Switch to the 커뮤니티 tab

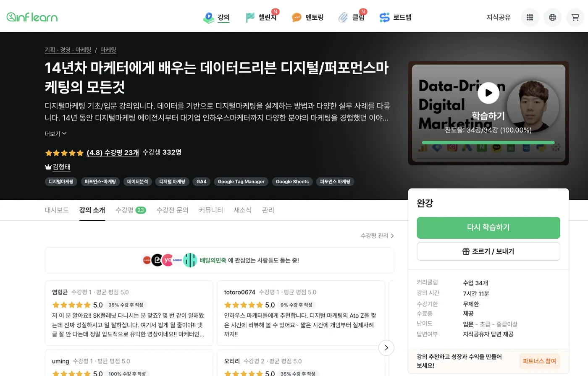point(211,210)
